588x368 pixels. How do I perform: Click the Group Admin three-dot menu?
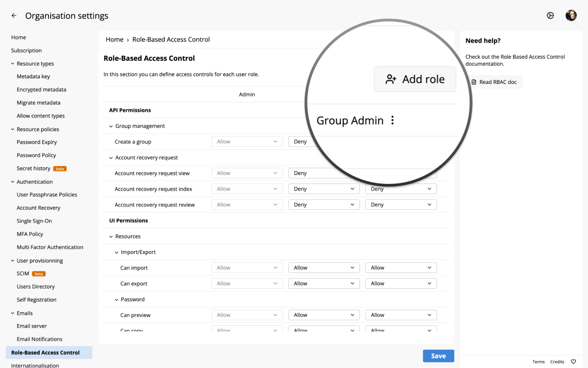(x=392, y=120)
